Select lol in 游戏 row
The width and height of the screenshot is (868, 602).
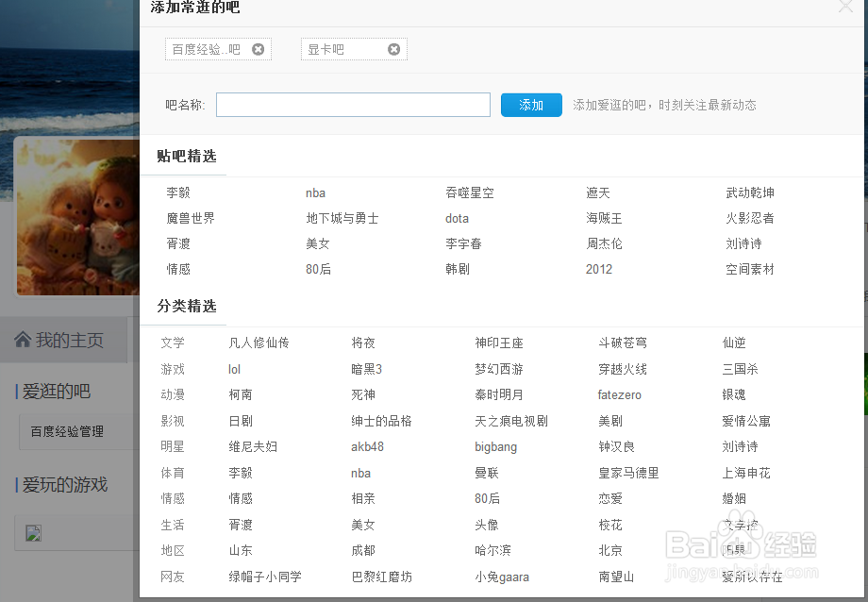(234, 369)
